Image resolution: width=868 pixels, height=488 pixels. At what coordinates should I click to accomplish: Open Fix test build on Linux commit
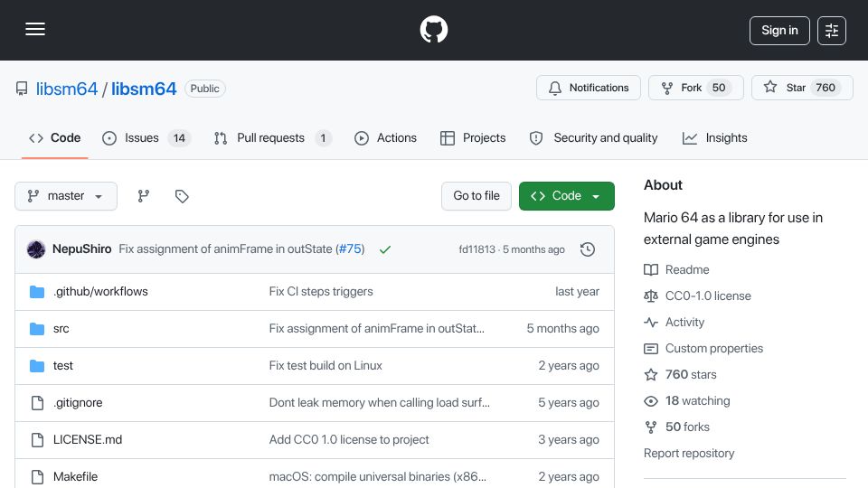click(x=325, y=366)
